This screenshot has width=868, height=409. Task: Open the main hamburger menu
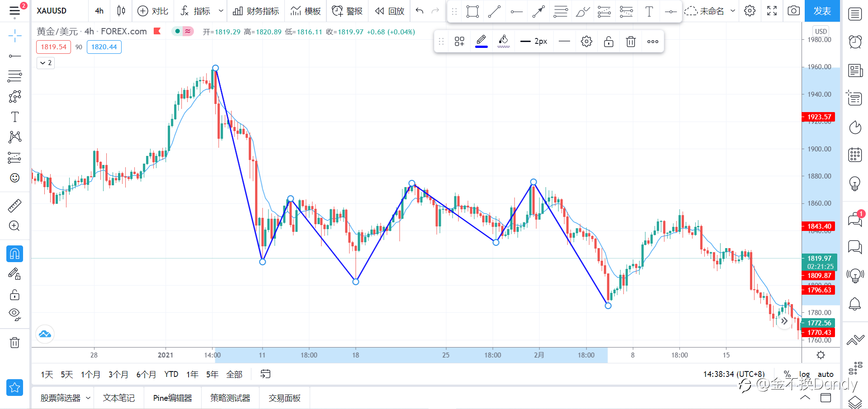point(15,11)
